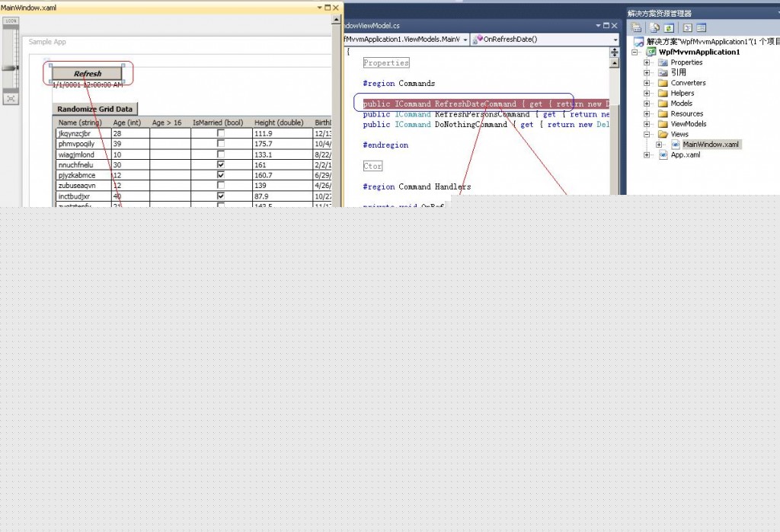Open the ViewModels.MainWindowViewModel class dropdown
Viewport: 780px width, 532px height.
465,39
